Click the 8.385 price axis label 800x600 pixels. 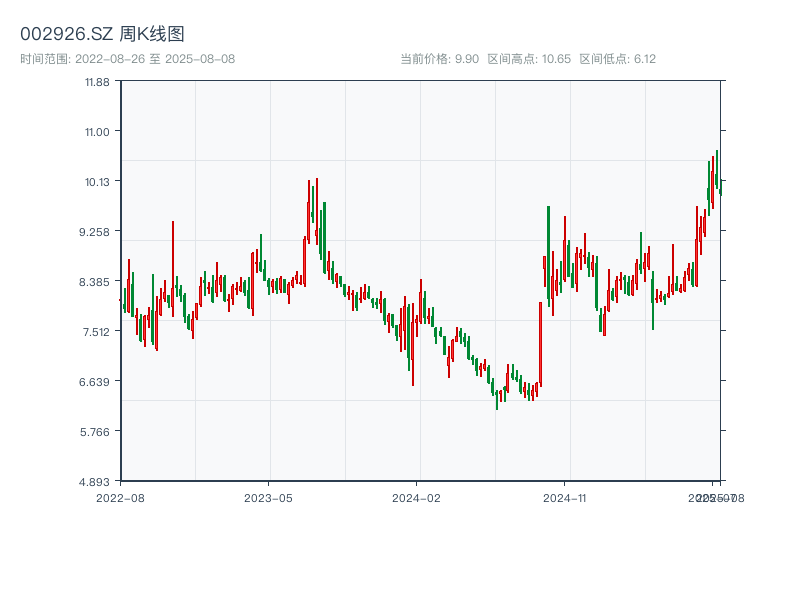(x=96, y=281)
